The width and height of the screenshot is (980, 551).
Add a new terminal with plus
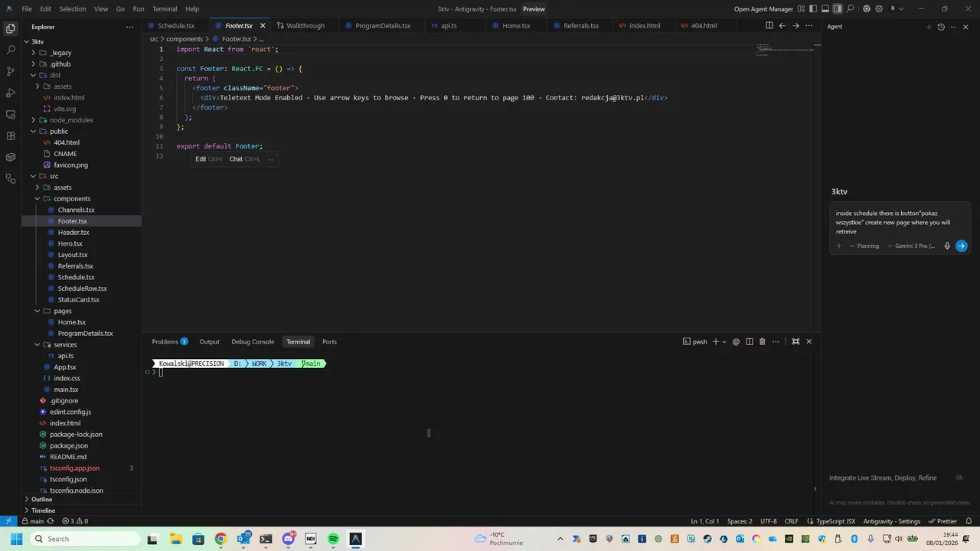tap(716, 341)
